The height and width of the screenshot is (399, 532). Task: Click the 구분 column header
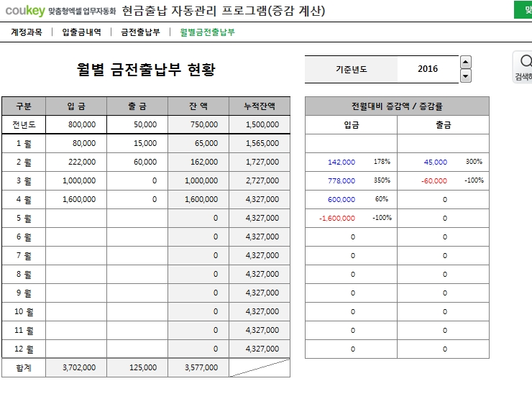click(x=24, y=106)
